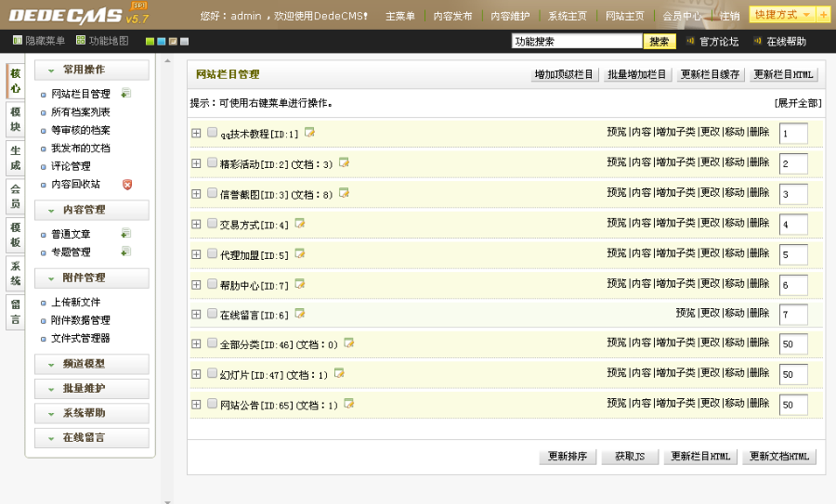The image size is (836, 504).
Task: Open the 主菜单 top menu
Action: (x=399, y=17)
